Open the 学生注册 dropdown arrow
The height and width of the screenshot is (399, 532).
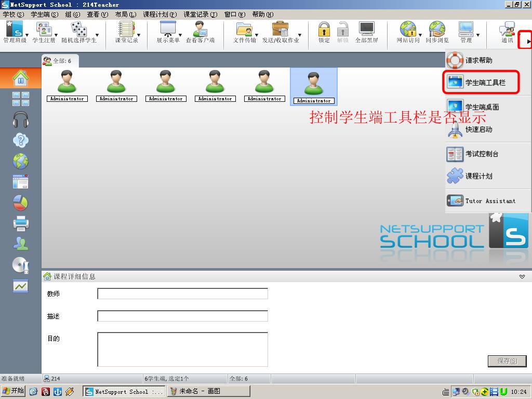click(x=56, y=35)
